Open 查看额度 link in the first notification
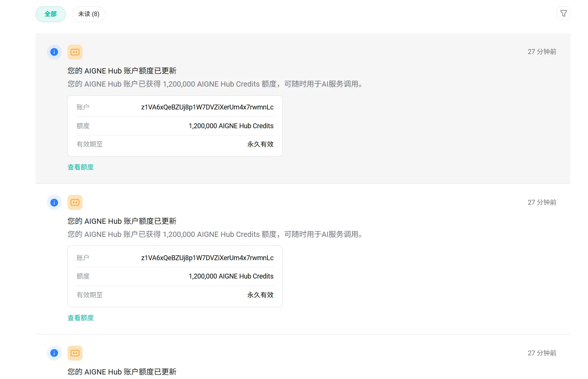This screenshot has height=379, width=588. [x=81, y=167]
